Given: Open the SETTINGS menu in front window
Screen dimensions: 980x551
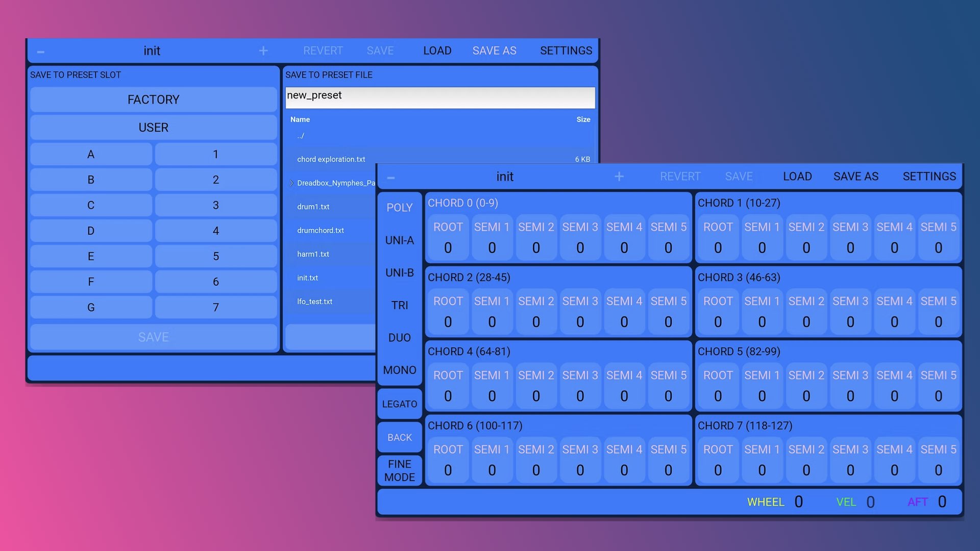Looking at the screenshot, I should [929, 177].
